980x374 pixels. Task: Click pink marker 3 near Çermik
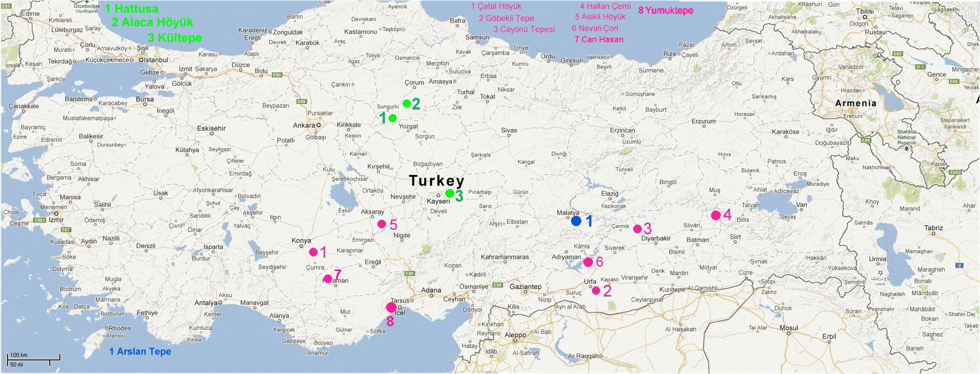coord(637,229)
